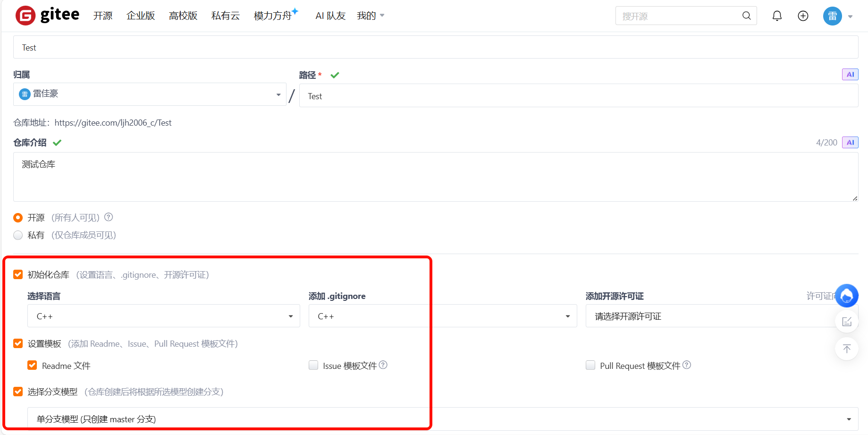Uncheck the 初始化仓库 checkbox

(18, 274)
